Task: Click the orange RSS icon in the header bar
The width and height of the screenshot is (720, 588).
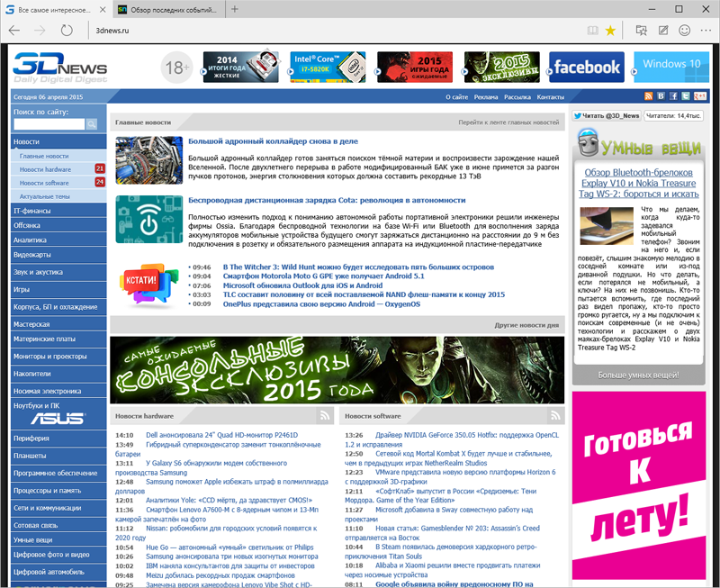Action: (648, 96)
